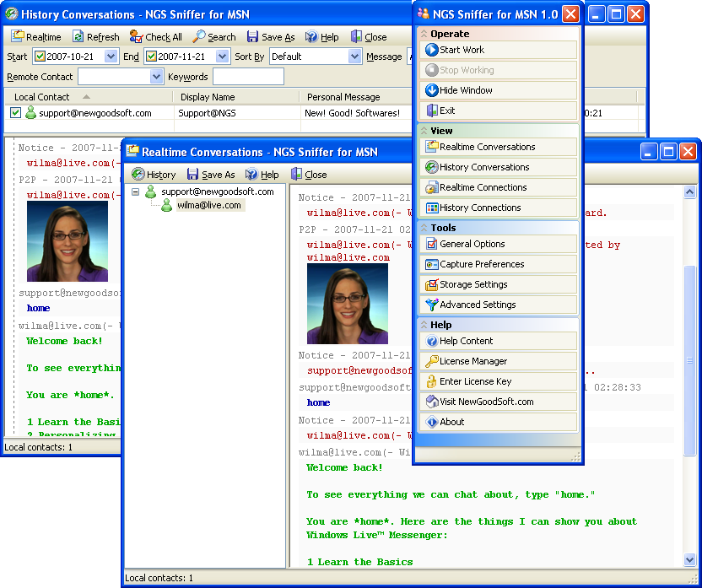
Task: Click the General Options icon
Action: pyautogui.click(x=432, y=244)
